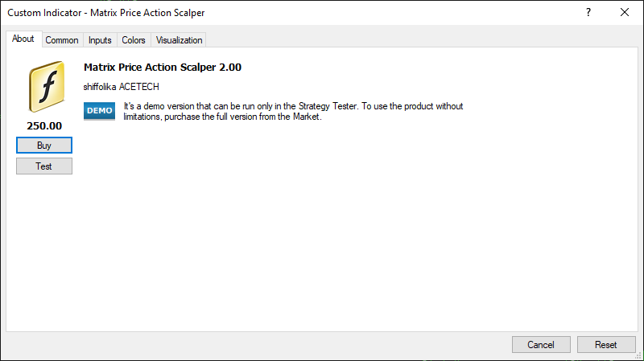Click the Test button

[44, 166]
